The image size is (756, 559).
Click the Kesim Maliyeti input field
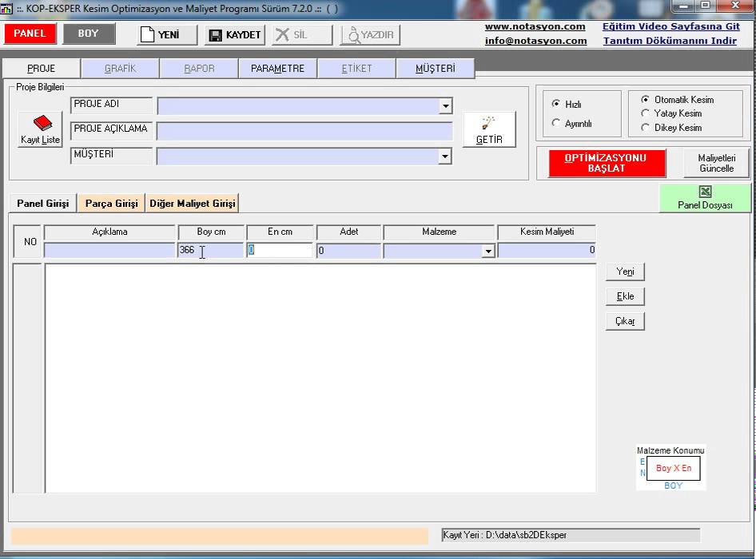pyautogui.click(x=547, y=250)
